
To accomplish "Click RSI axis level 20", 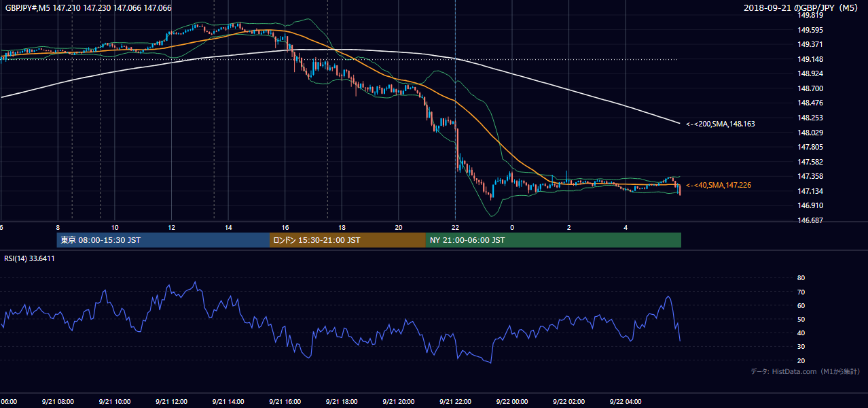I will tap(801, 360).
